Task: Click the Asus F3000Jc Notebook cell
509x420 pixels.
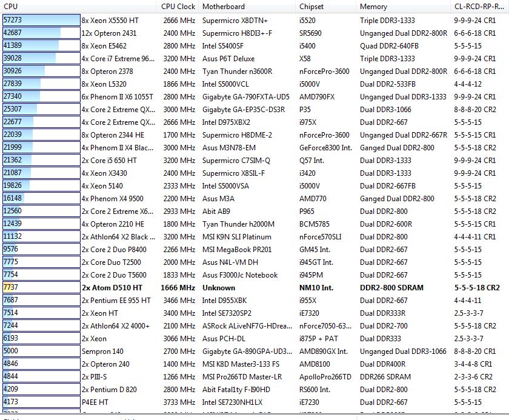Action: pos(240,275)
